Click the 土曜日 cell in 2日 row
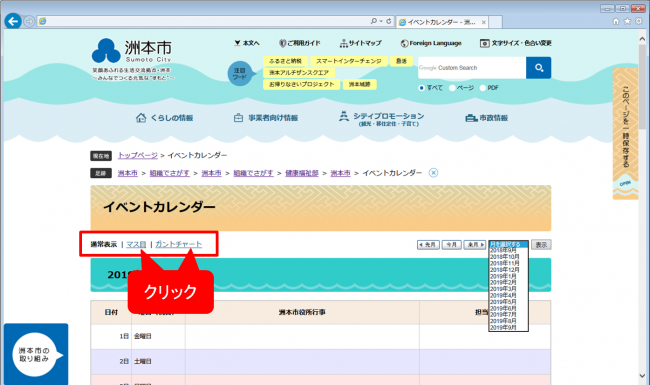This screenshot has height=385, width=650. tap(158, 362)
